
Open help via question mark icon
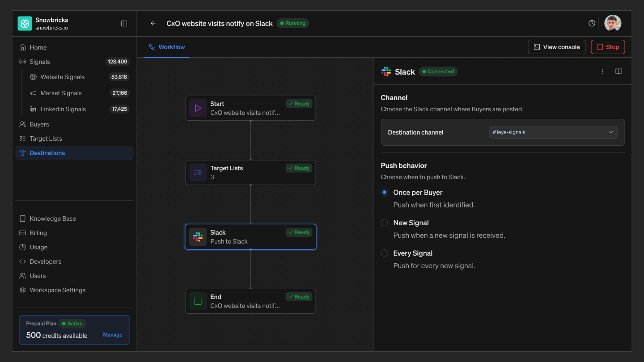pyautogui.click(x=592, y=23)
